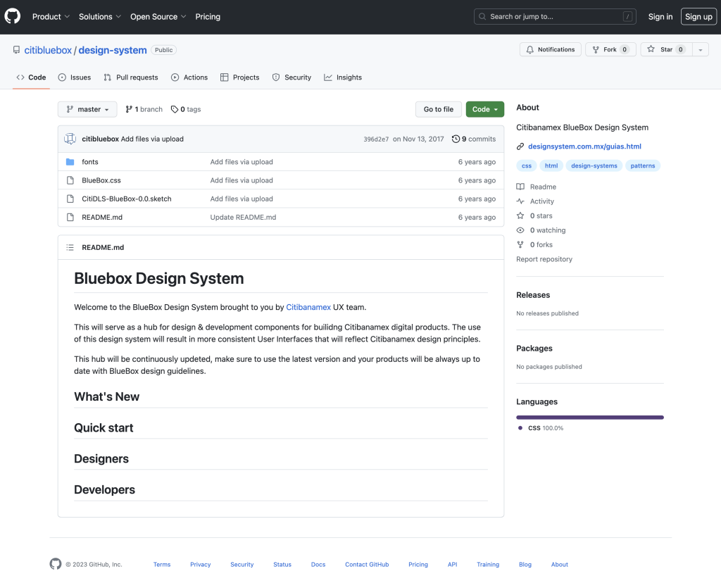The height and width of the screenshot is (588, 721).
Task: Open the Pull requests tab
Action: pyautogui.click(x=131, y=77)
